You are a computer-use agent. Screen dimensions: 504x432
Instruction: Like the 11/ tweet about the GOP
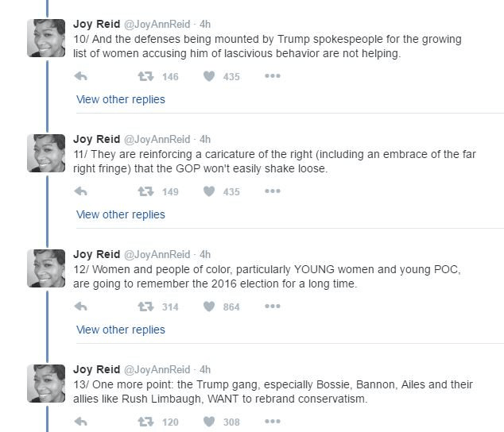[x=210, y=191]
